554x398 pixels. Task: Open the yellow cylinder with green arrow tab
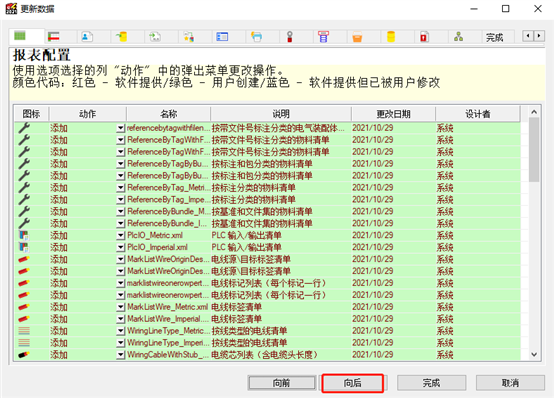click(121, 36)
